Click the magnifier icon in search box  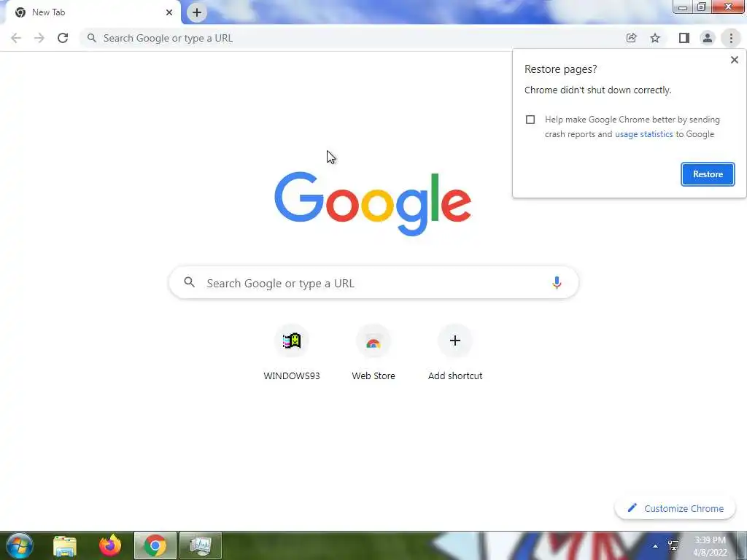(189, 282)
